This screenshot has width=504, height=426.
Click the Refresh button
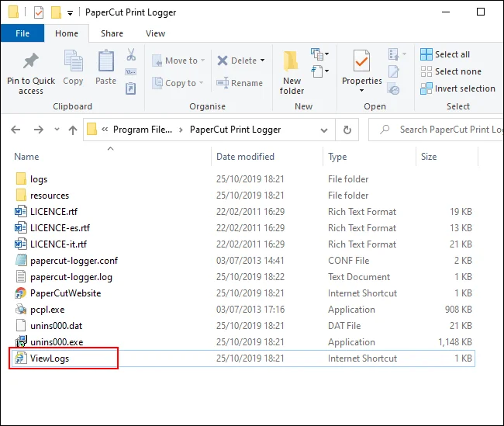347,130
